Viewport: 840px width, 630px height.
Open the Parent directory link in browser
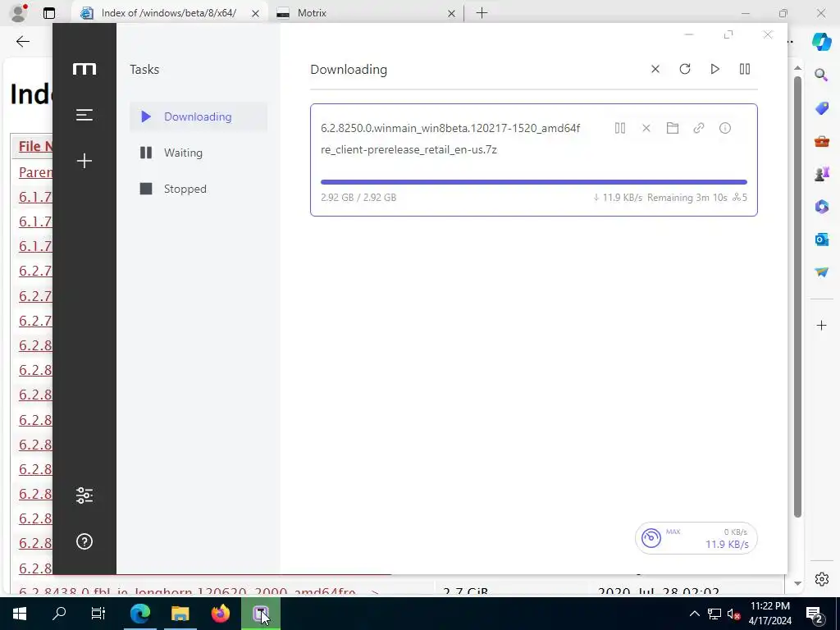(35, 172)
